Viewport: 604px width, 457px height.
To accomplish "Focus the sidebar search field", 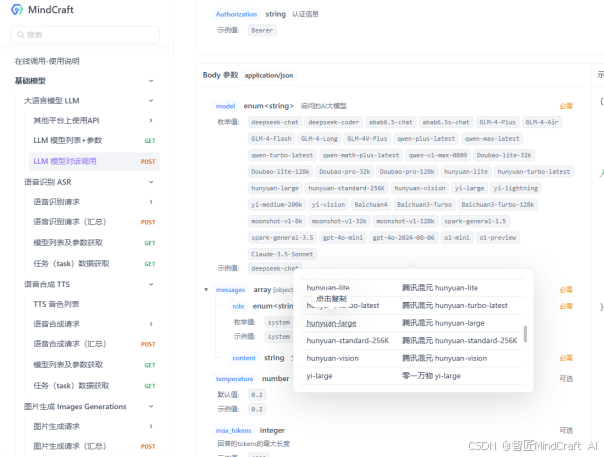I will [85, 35].
